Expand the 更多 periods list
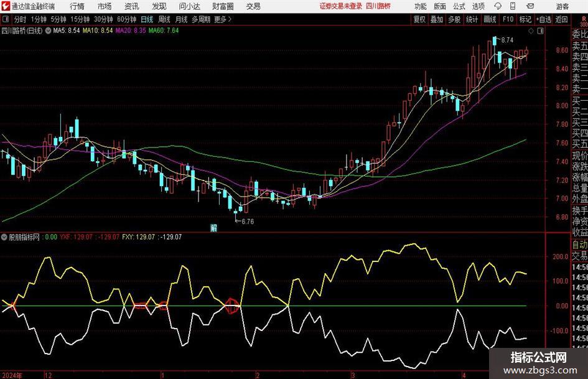Image resolution: width=588 pixels, height=379 pixels. (223, 19)
